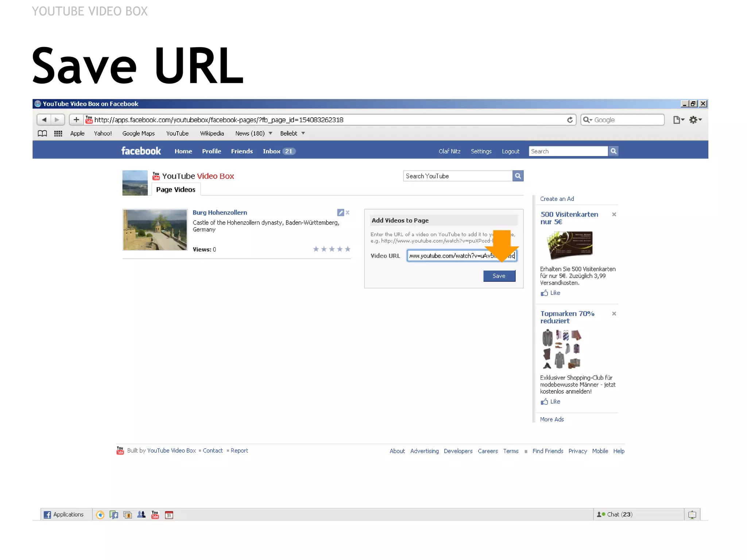The width and height of the screenshot is (747, 560).
Task: Add bookmark with the plus button
Action: (x=76, y=120)
